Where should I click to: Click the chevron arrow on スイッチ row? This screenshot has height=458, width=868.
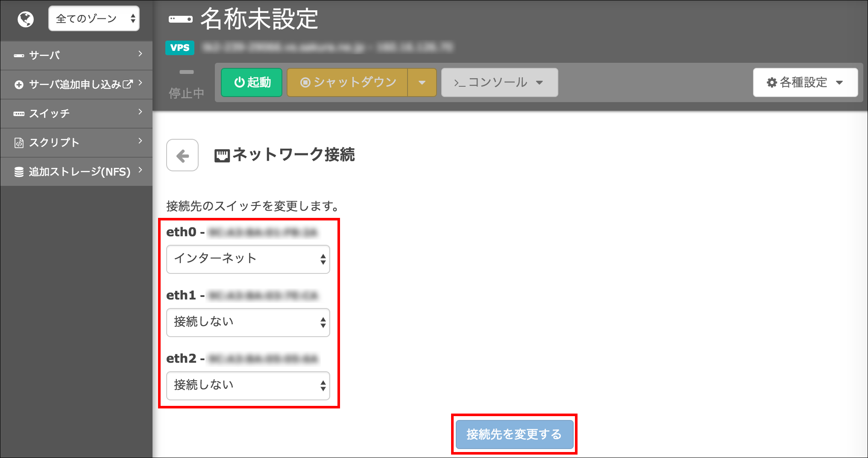[140, 112]
